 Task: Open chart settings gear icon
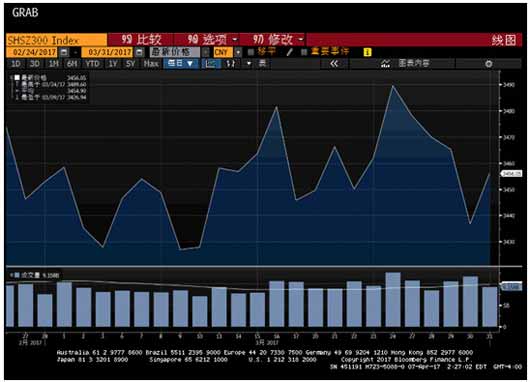488,64
